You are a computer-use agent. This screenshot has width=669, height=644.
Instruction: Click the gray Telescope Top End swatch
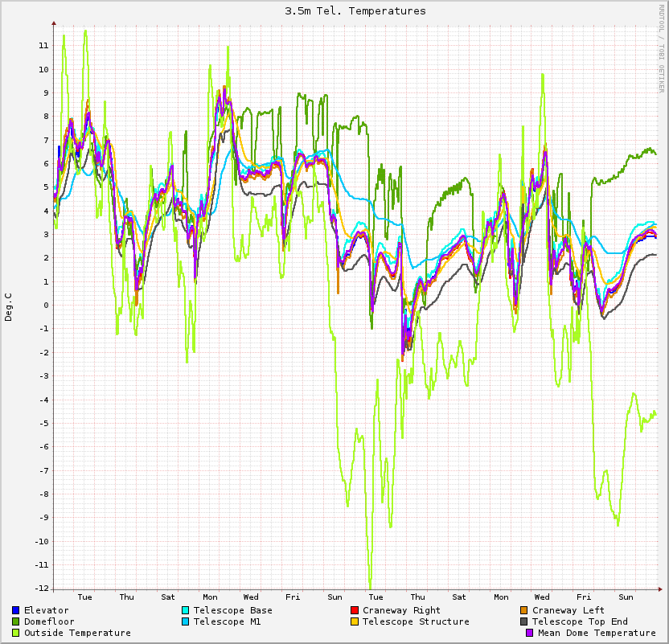pyautogui.click(x=524, y=622)
